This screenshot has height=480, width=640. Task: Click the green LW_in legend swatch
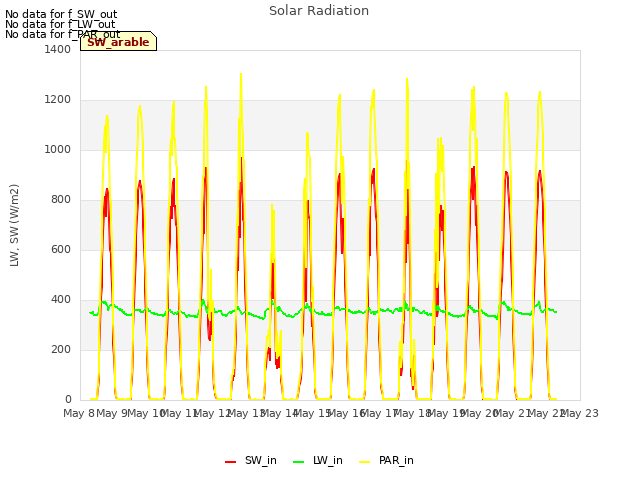299,462
